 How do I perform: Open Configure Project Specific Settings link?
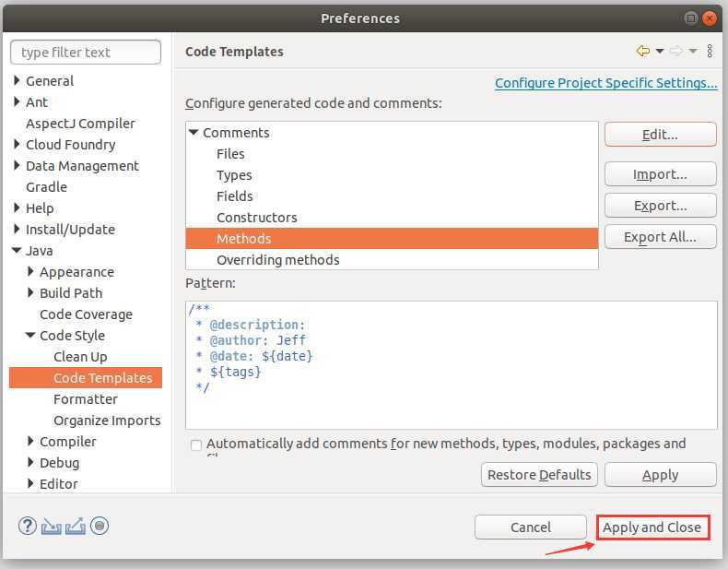coord(605,83)
